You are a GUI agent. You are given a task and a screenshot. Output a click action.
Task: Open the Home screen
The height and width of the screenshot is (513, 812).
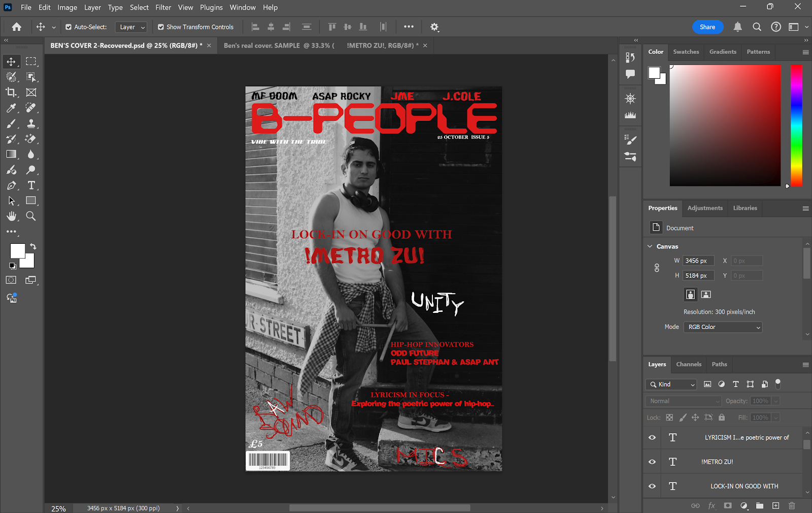point(17,27)
